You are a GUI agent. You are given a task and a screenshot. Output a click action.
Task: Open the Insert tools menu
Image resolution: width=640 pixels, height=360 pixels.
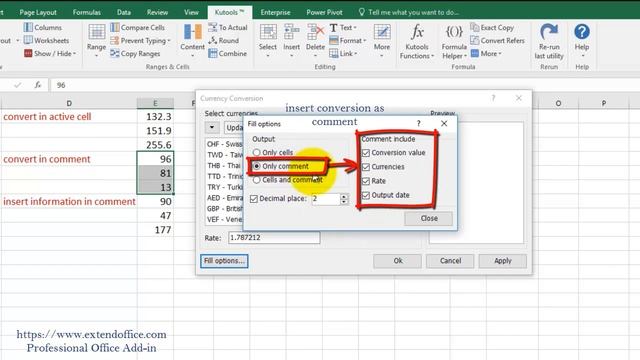tap(291, 40)
